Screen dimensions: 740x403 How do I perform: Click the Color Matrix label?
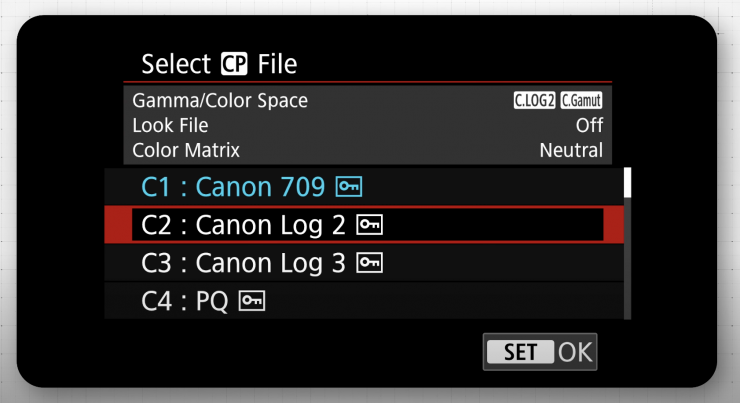click(x=186, y=151)
